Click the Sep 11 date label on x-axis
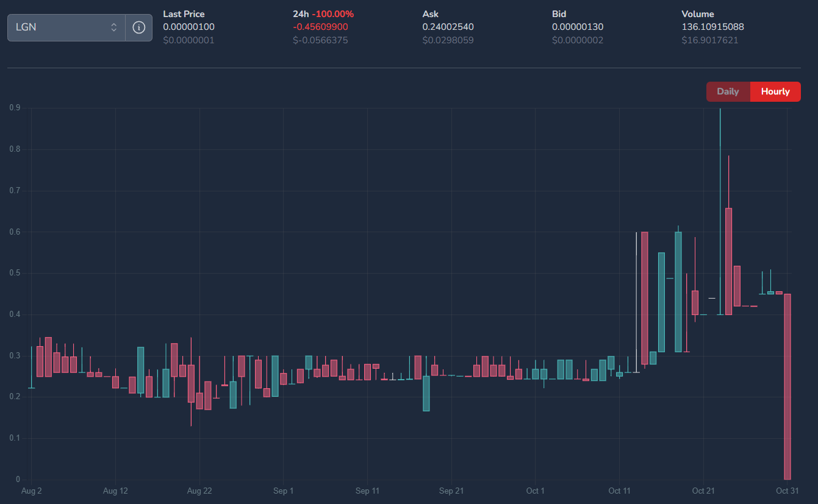818x504 pixels. (367, 491)
